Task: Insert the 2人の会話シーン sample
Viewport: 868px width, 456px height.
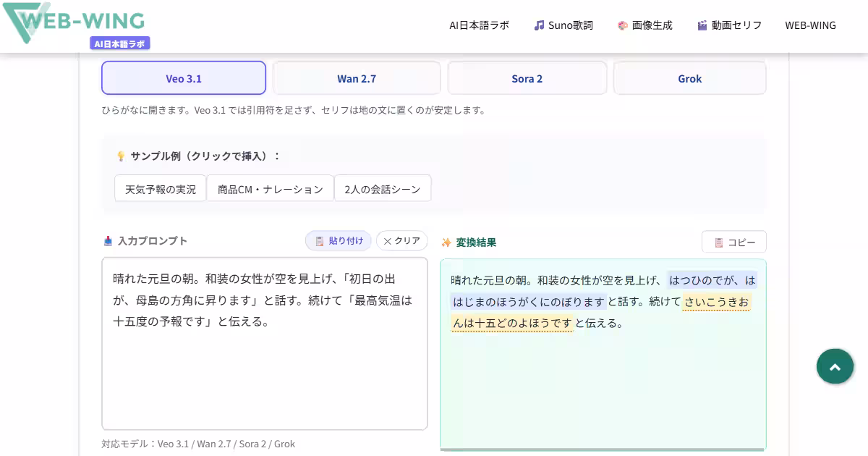Action: point(383,188)
